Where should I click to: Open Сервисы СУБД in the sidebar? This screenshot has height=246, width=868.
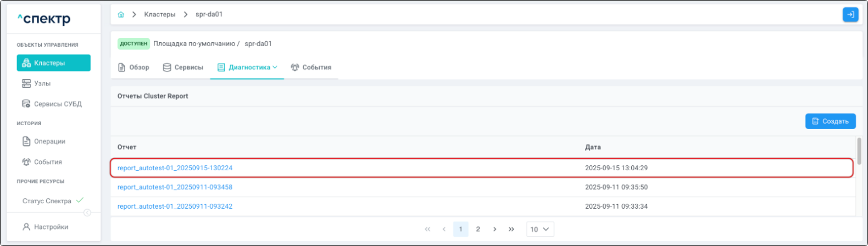pyautogui.click(x=57, y=104)
